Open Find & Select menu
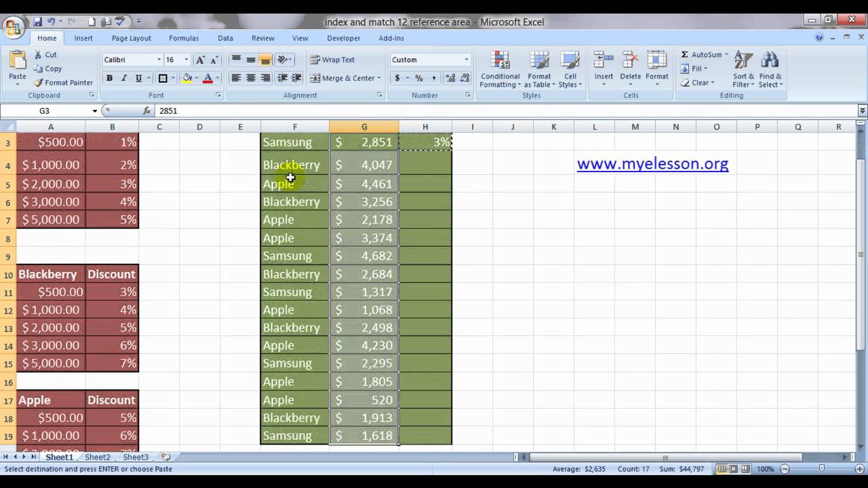Screen dimensions: 868x488 pos(770,69)
